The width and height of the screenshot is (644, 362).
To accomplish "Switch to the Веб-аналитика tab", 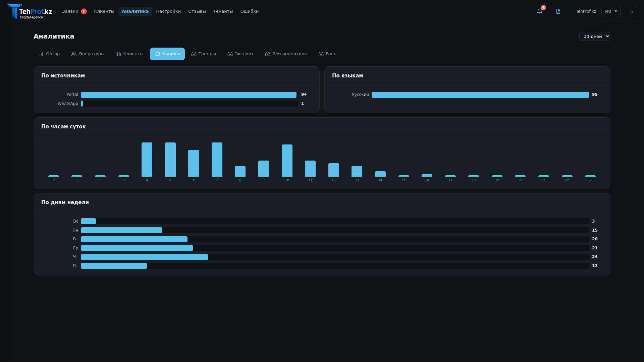I will point(286,54).
